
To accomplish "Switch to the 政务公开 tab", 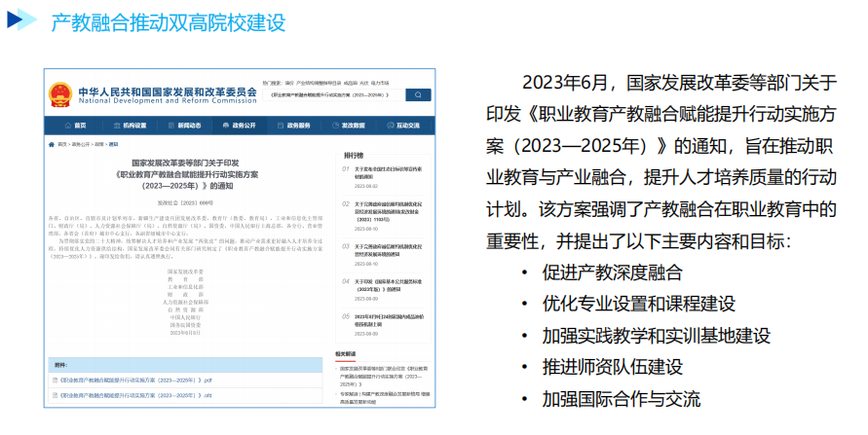I will point(241,126).
